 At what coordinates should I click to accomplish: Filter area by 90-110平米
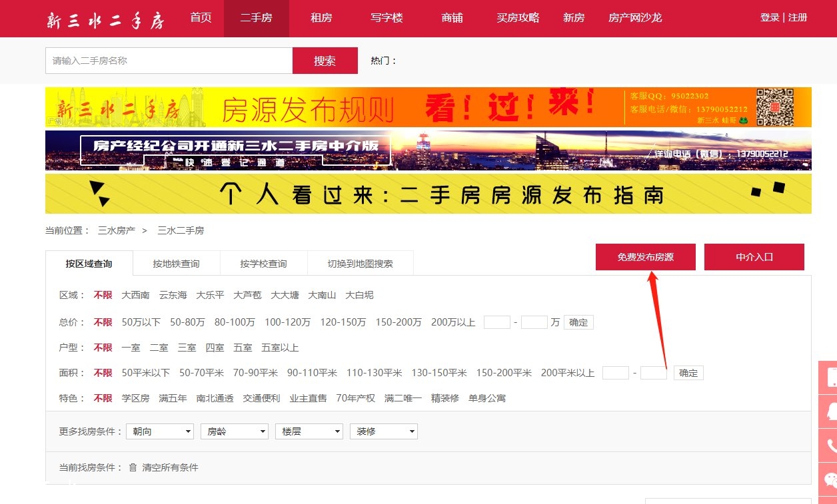point(312,373)
